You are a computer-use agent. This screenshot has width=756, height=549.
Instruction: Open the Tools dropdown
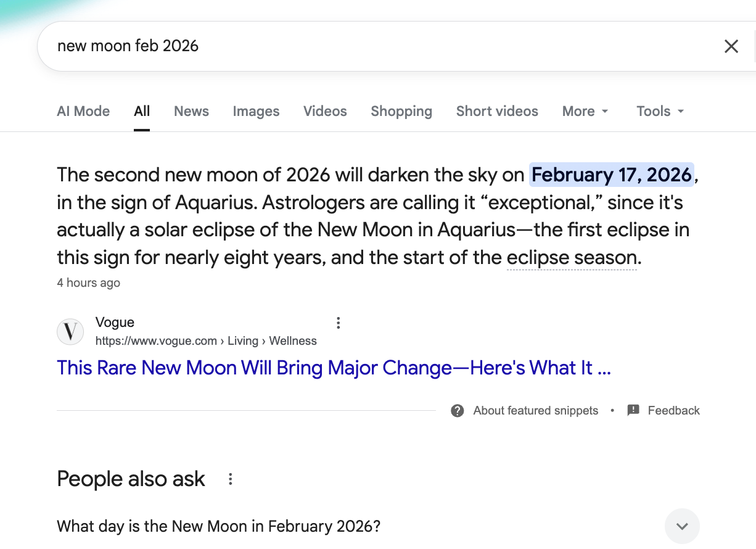pos(660,112)
